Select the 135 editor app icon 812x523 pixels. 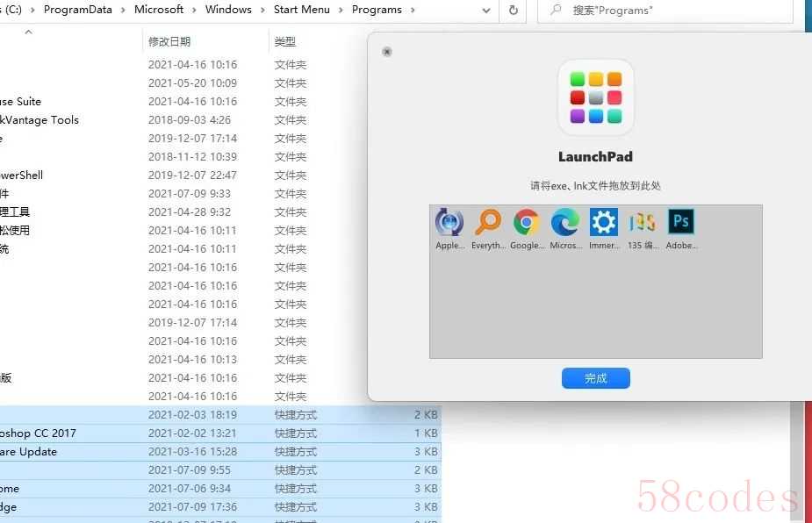pos(642,224)
